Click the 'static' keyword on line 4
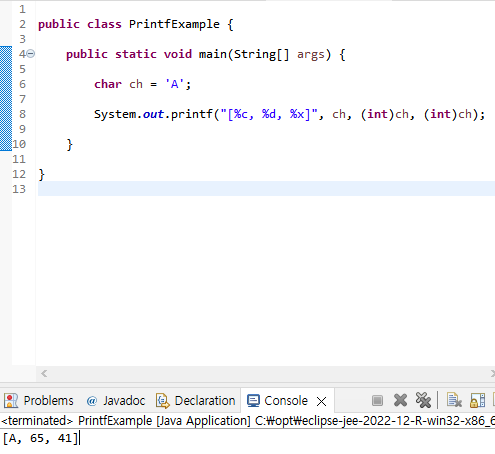 pos(136,54)
